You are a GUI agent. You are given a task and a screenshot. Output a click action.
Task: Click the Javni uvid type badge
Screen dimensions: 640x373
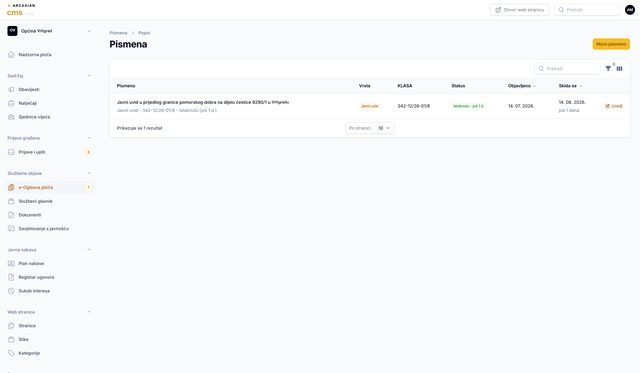point(369,106)
